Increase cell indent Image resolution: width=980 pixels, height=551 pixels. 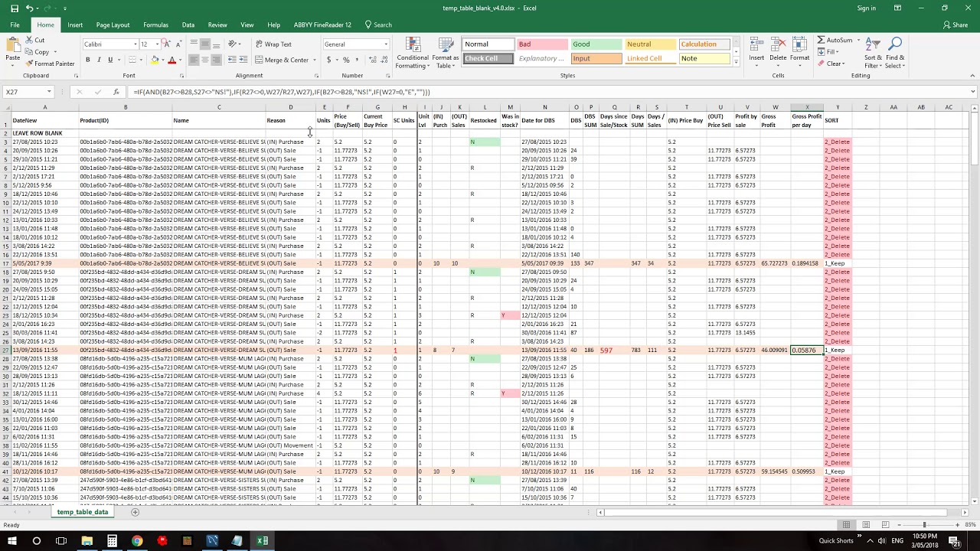243,60
